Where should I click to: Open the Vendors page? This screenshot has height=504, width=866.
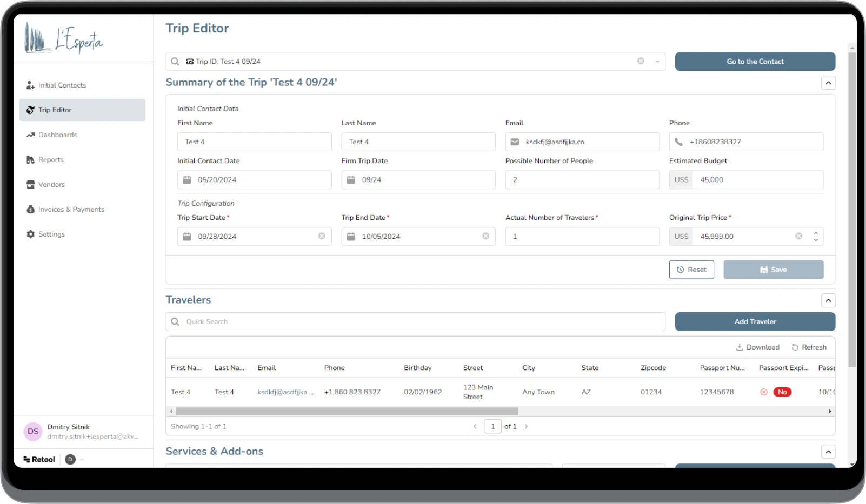(x=82, y=185)
